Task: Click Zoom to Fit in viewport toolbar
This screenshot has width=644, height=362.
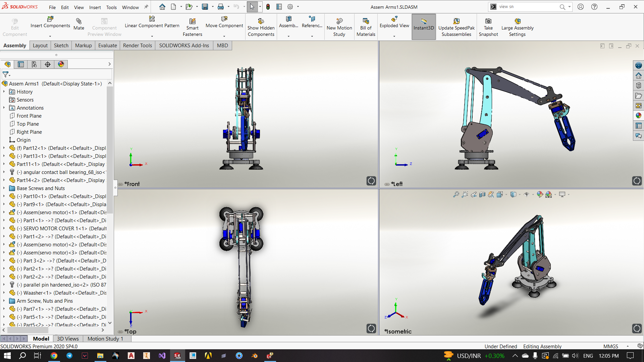Action: tap(456, 194)
